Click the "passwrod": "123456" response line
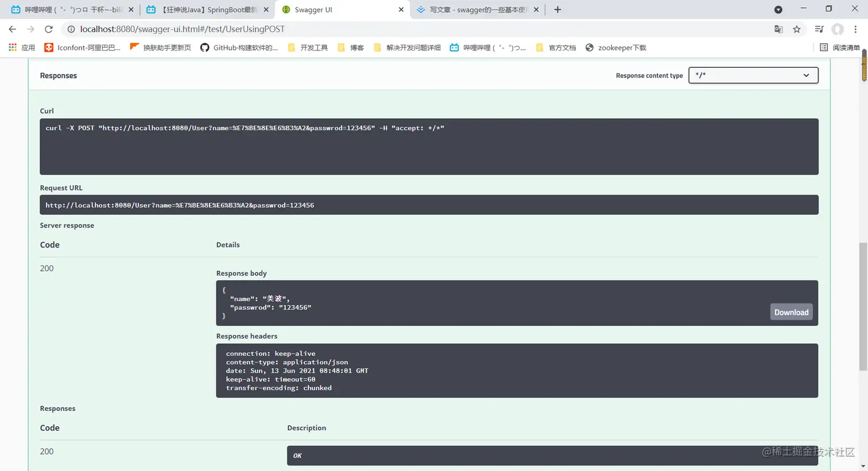 coord(270,307)
